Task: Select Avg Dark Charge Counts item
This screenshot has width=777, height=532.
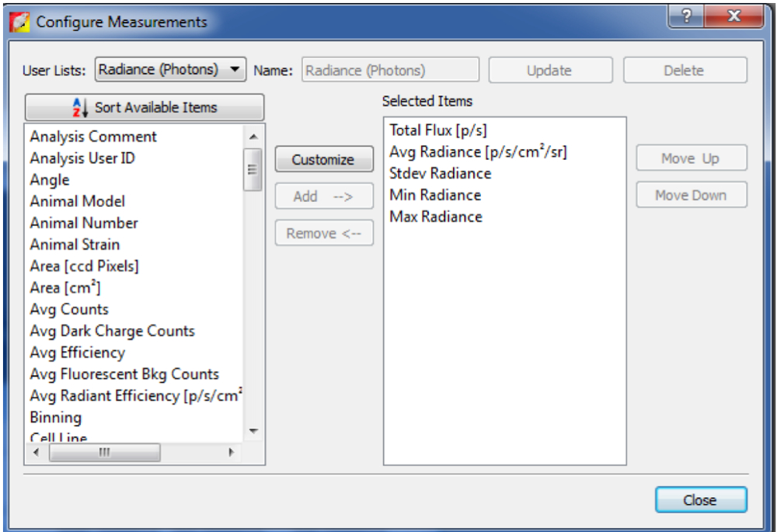Action: [112, 331]
